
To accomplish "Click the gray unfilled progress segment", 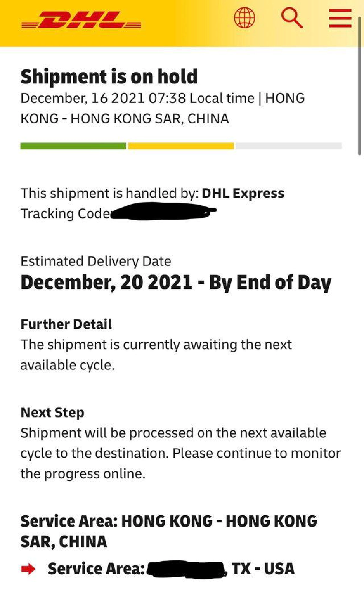I will click(x=288, y=146).
